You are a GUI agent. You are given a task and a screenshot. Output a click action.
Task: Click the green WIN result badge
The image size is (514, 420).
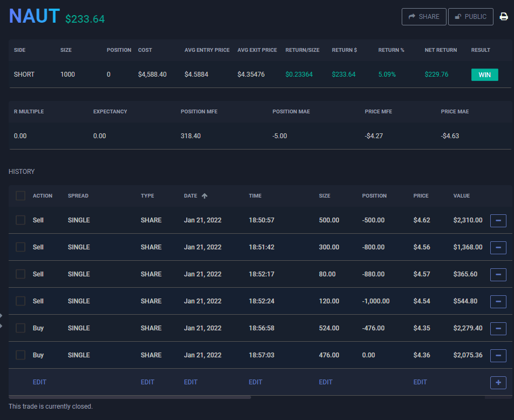[x=484, y=74]
